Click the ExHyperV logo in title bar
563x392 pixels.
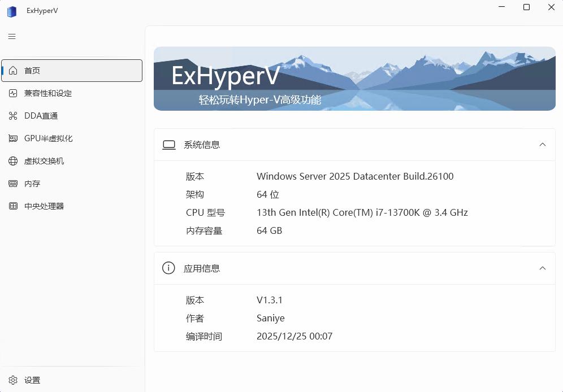click(12, 11)
